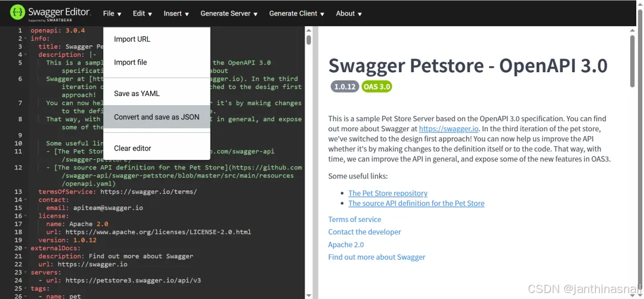This screenshot has height=299, width=644.
Task: Open the Generate Client menu
Action: point(296,14)
